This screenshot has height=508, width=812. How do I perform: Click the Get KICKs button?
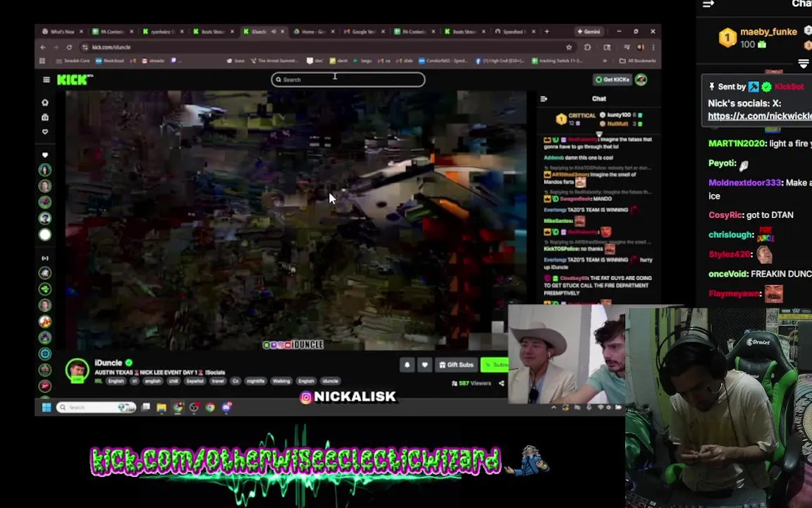pyautogui.click(x=613, y=80)
